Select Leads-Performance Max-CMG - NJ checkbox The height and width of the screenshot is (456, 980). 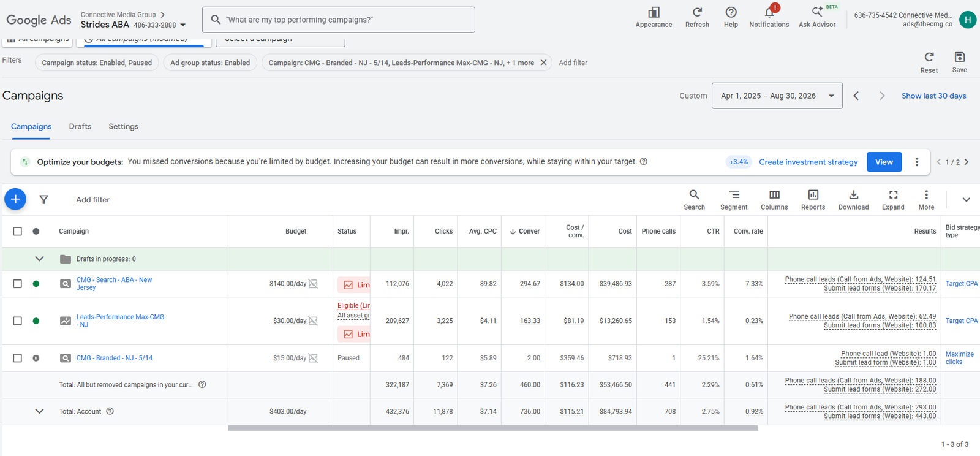click(x=17, y=321)
